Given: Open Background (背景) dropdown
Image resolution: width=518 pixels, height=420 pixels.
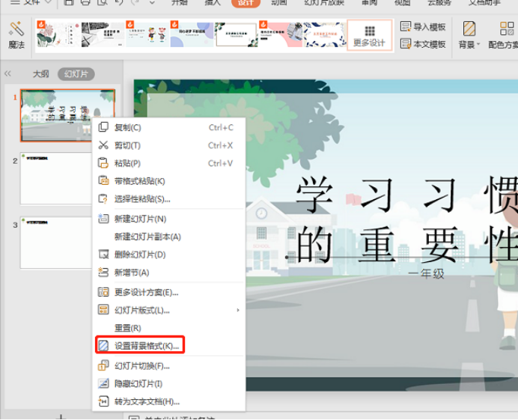Looking at the screenshot, I should [469, 35].
